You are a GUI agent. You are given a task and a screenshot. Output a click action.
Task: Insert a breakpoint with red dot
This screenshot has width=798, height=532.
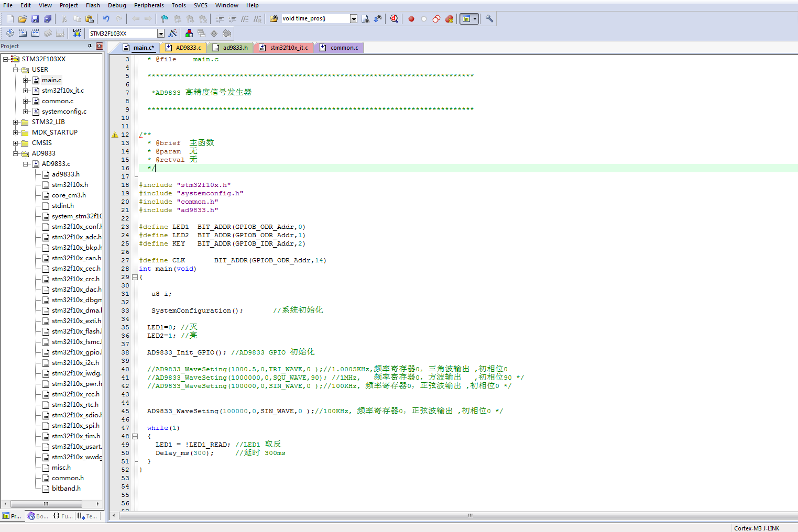(411, 19)
